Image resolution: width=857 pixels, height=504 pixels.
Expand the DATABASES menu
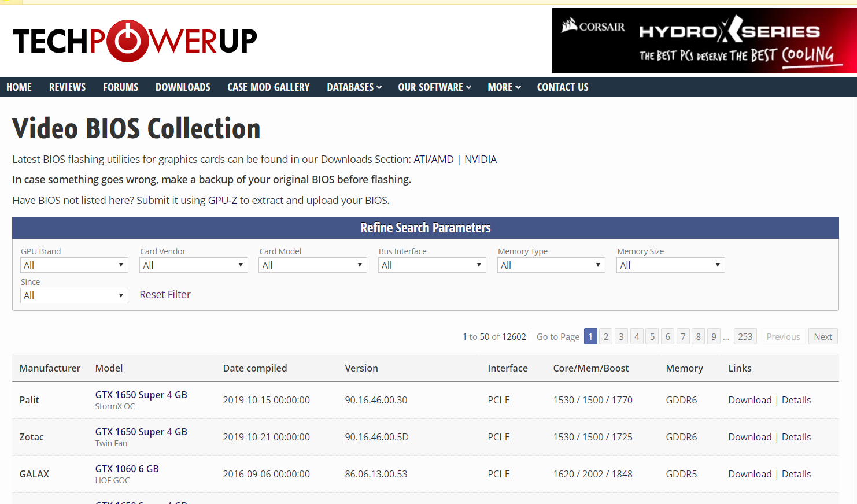(x=354, y=87)
